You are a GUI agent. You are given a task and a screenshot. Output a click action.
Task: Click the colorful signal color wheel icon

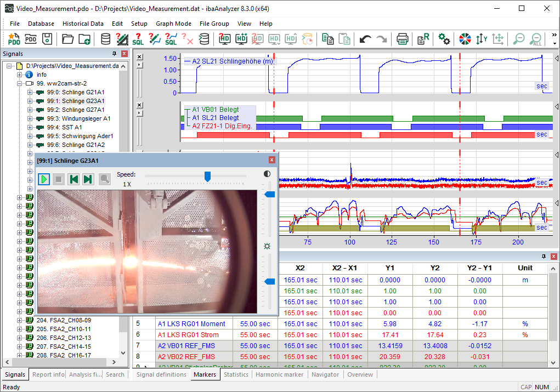point(465,39)
